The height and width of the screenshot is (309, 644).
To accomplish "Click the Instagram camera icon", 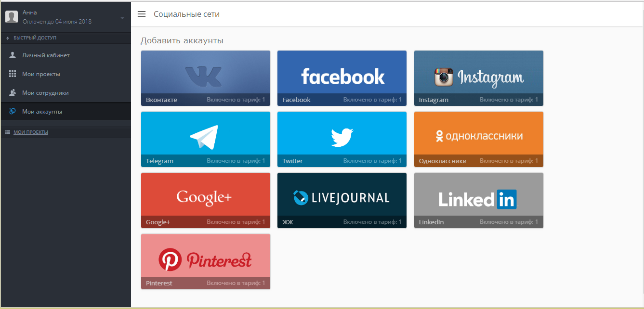I will pos(444,77).
